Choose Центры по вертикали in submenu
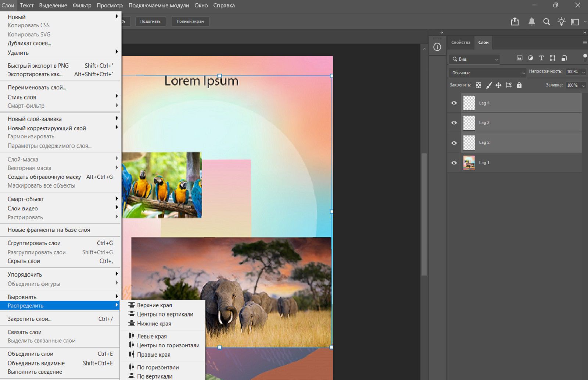588x380 pixels. click(x=165, y=315)
